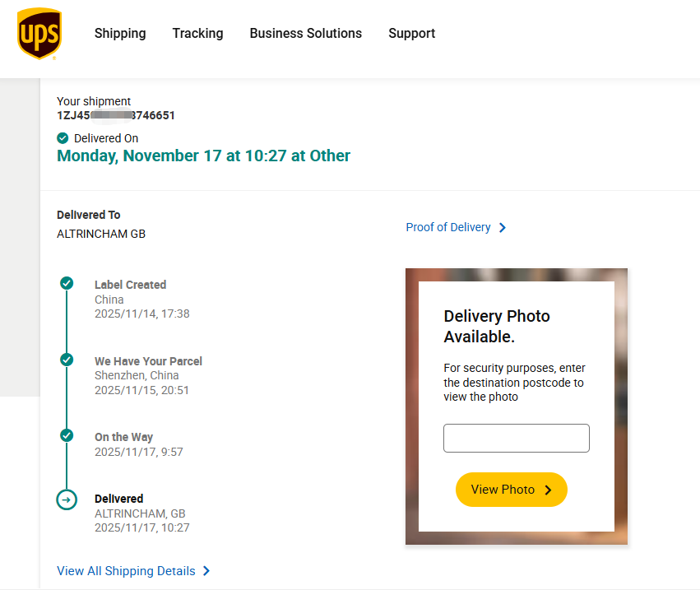Screen dimensions: 700x590
Task: Click the On the Way checkmark icon
Action: [x=67, y=435]
